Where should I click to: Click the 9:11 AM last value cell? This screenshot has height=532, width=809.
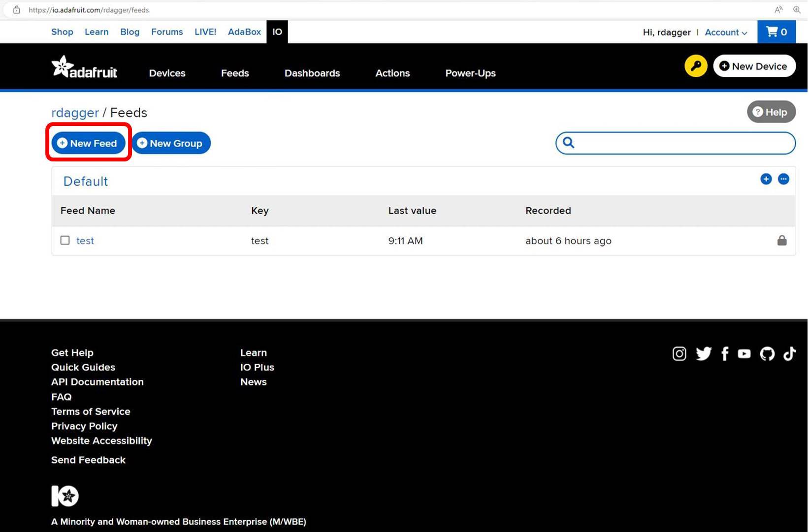point(406,241)
